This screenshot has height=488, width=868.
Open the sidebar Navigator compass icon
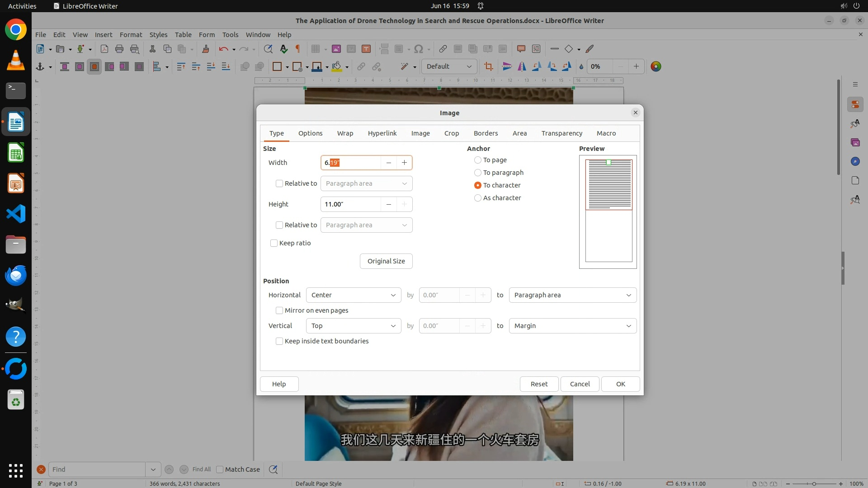[855, 161]
